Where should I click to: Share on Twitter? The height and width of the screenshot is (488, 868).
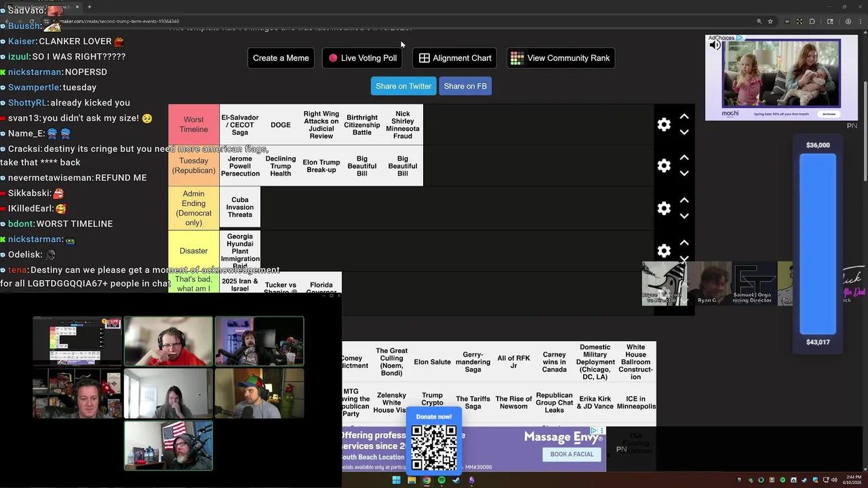tap(403, 86)
